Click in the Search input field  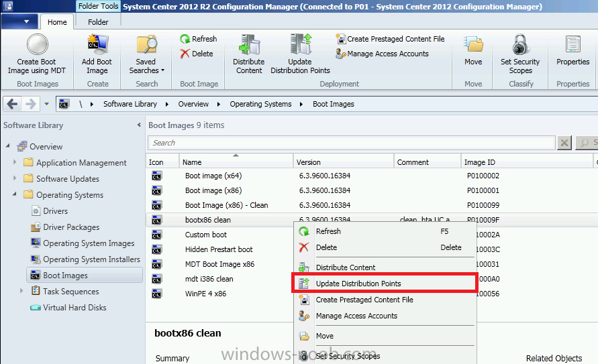click(351, 143)
